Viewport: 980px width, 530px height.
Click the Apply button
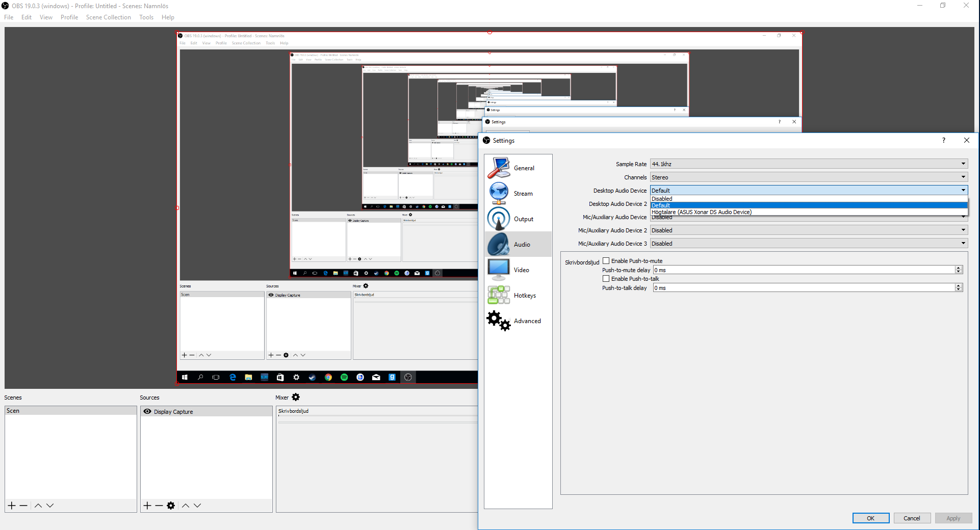pos(953,518)
